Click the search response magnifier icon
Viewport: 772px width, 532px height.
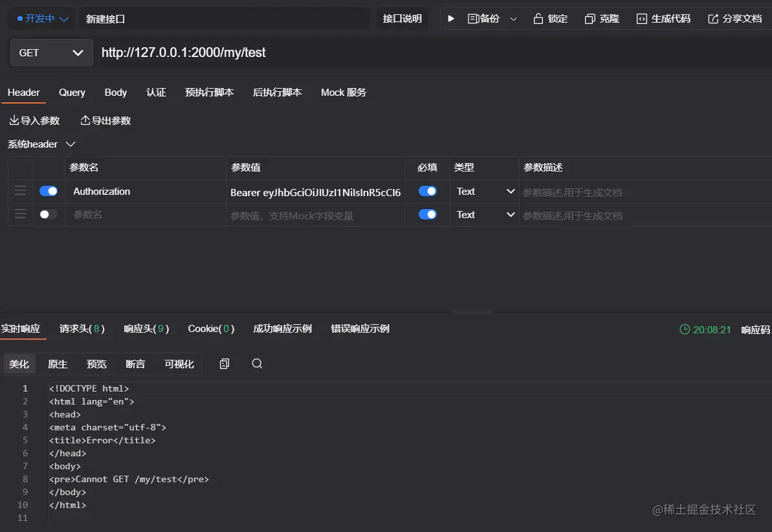coord(257,364)
